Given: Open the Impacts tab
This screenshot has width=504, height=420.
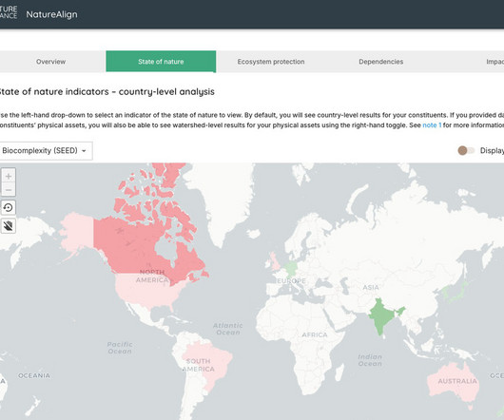Looking at the screenshot, I should (x=495, y=62).
